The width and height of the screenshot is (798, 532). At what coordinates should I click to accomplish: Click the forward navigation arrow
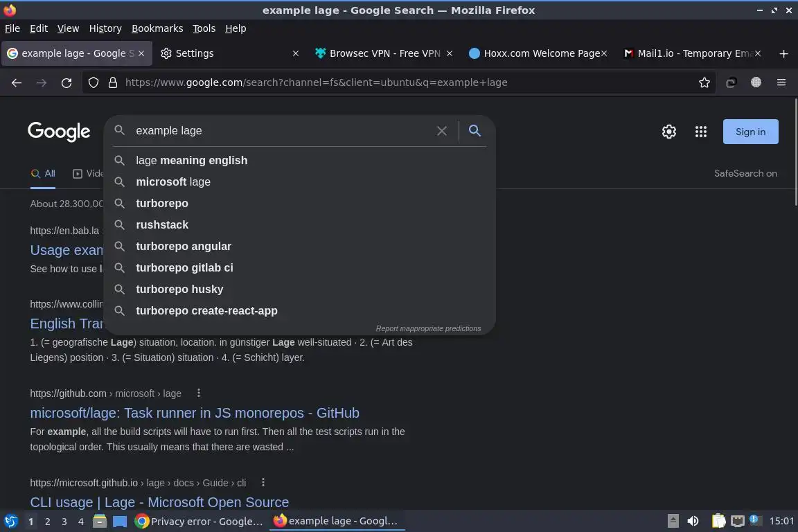coord(42,82)
